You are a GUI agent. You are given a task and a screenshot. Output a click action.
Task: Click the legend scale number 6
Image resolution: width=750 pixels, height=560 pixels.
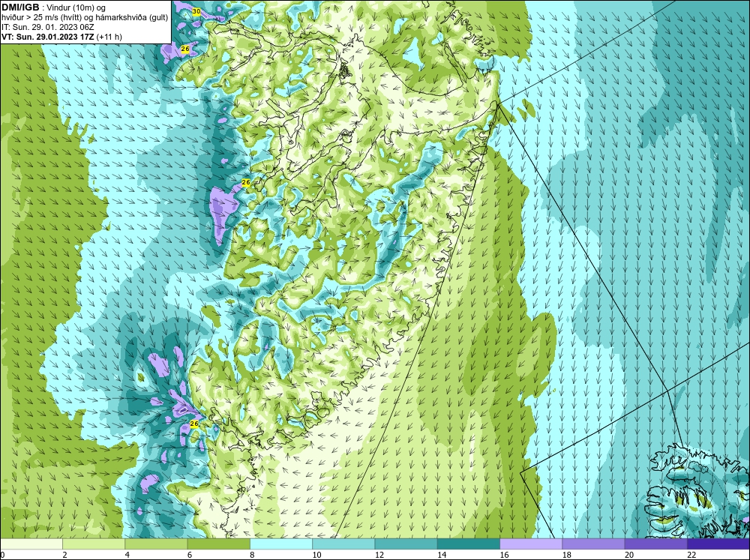click(190, 555)
